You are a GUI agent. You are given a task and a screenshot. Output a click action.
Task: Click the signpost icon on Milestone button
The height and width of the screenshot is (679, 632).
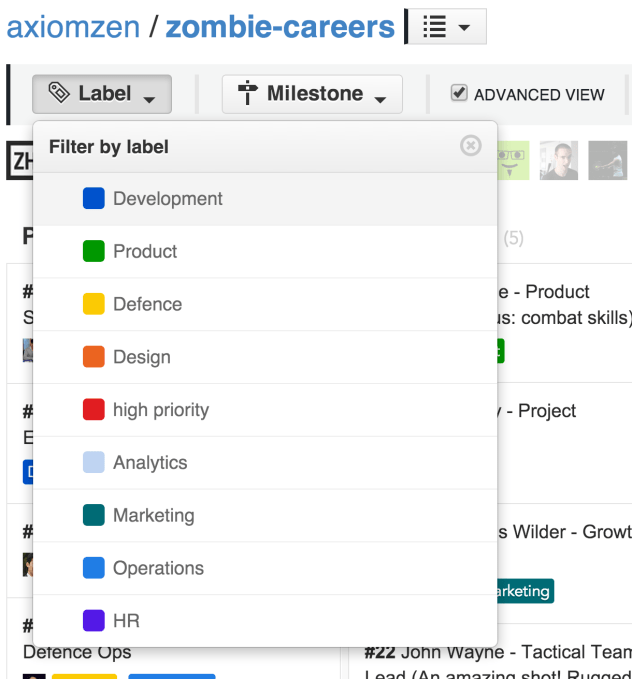[248, 94]
